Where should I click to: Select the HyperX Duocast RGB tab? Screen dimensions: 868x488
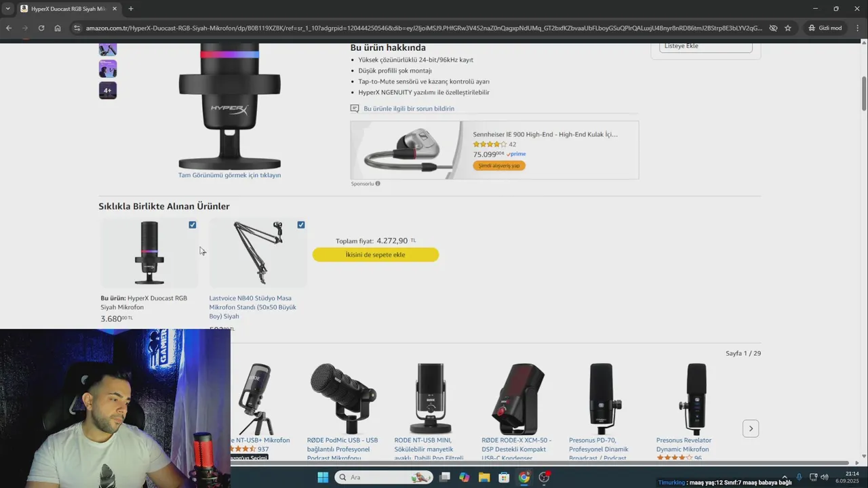point(68,9)
